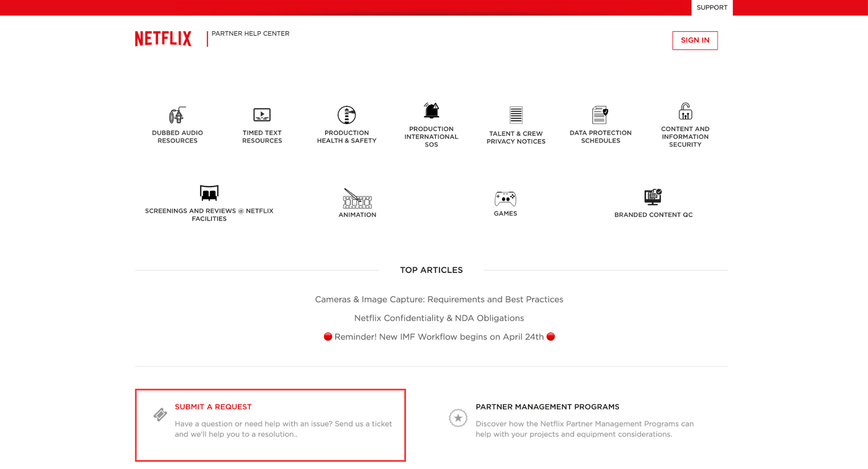This screenshot has height=469, width=868.
Task: Open Partner Help Center title link
Action: click(x=250, y=33)
